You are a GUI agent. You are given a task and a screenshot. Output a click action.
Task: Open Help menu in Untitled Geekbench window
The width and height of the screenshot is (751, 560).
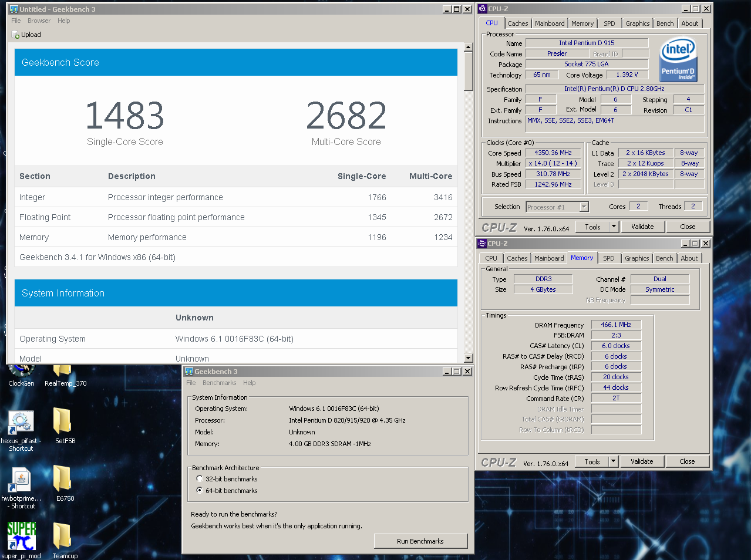(64, 21)
